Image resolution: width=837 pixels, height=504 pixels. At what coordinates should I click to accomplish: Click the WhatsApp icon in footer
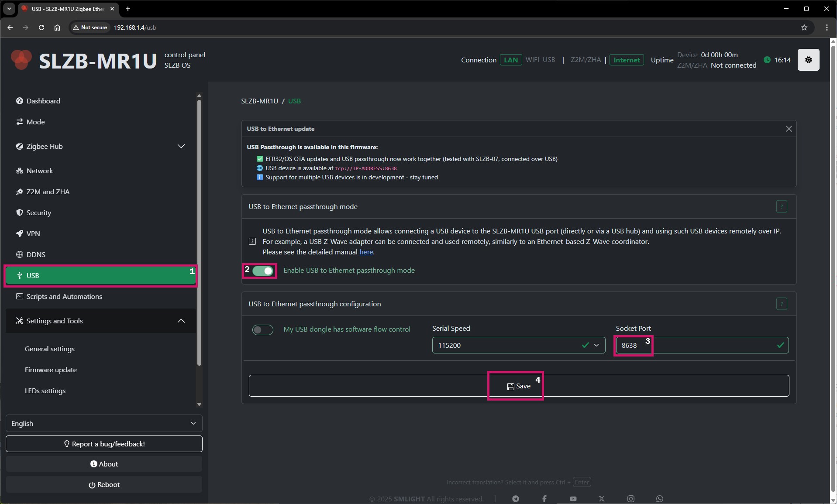pos(659,499)
